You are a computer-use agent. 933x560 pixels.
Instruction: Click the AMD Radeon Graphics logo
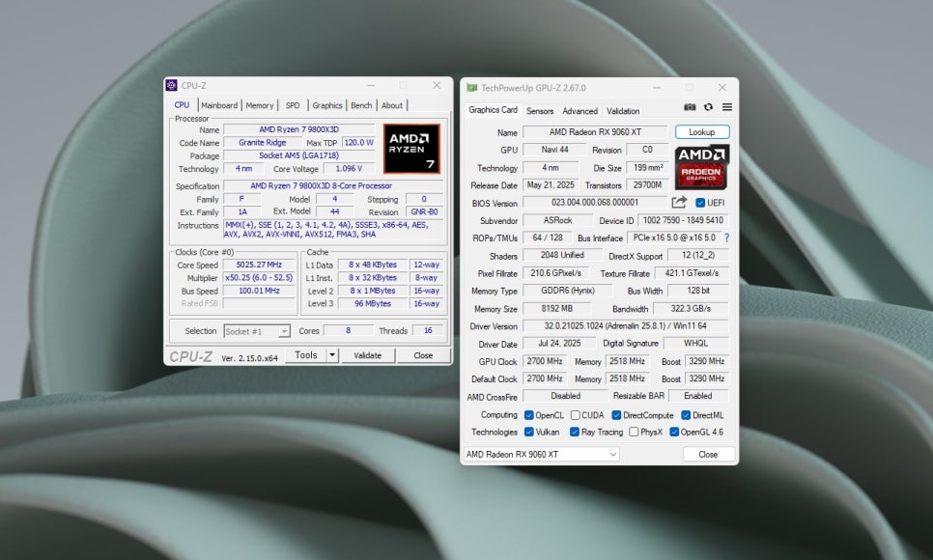coord(702,167)
